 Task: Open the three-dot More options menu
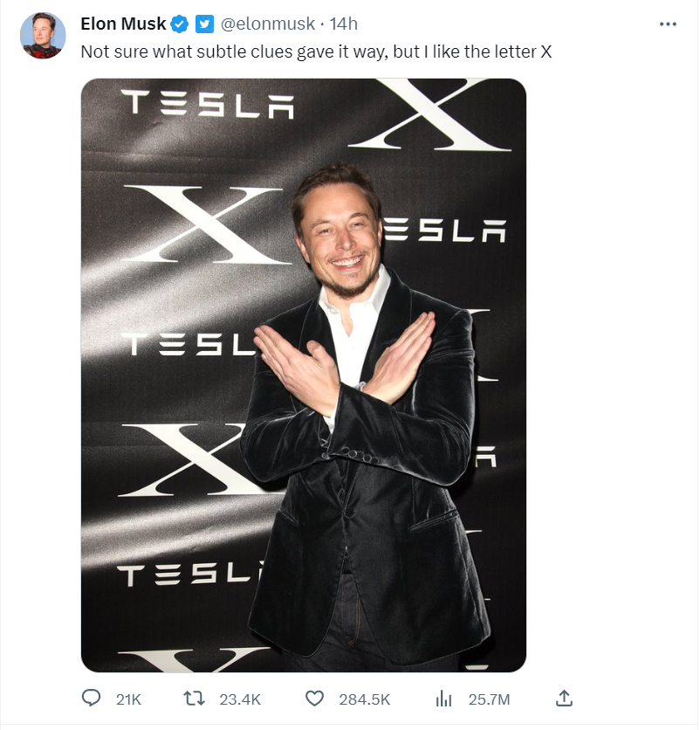(x=668, y=24)
